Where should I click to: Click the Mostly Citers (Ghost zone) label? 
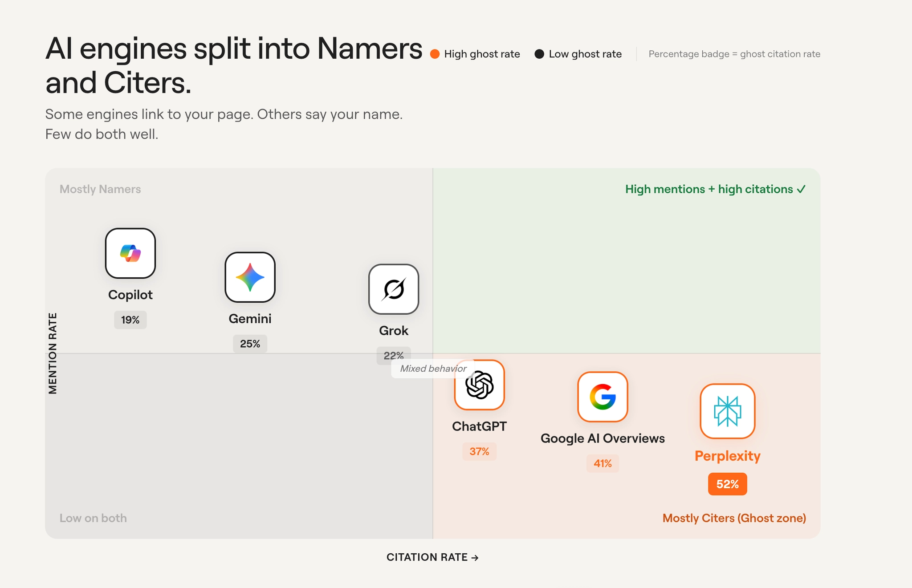(734, 518)
